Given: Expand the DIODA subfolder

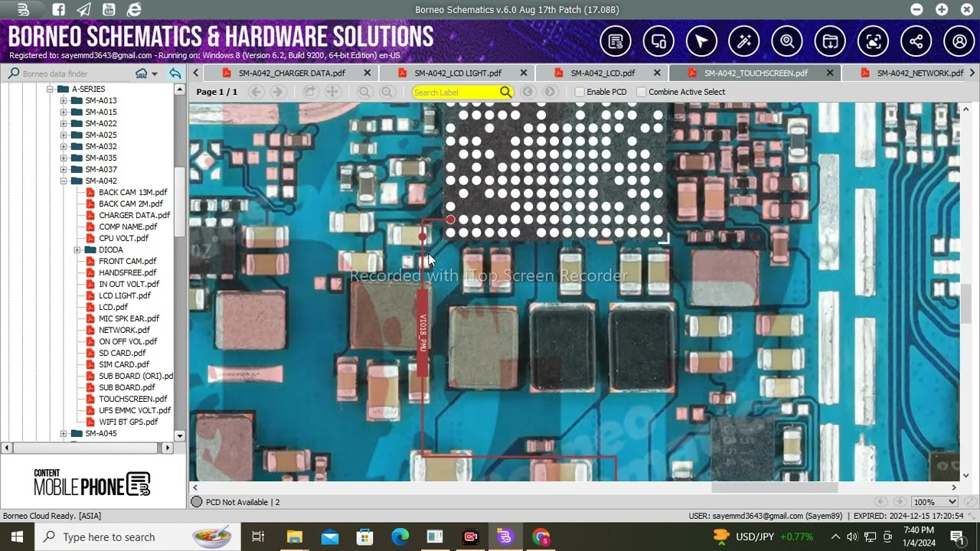Looking at the screenshot, I should click(77, 249).
